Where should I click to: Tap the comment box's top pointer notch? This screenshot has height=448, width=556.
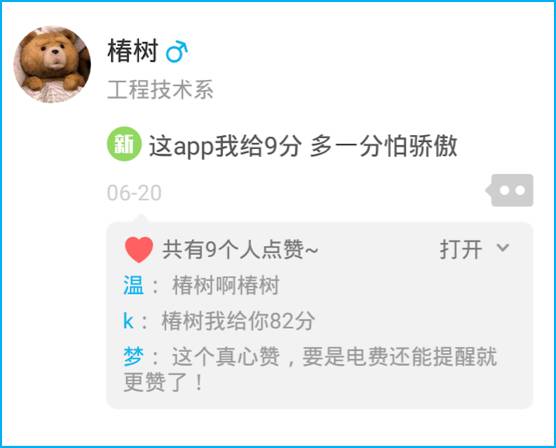(141, 219)
